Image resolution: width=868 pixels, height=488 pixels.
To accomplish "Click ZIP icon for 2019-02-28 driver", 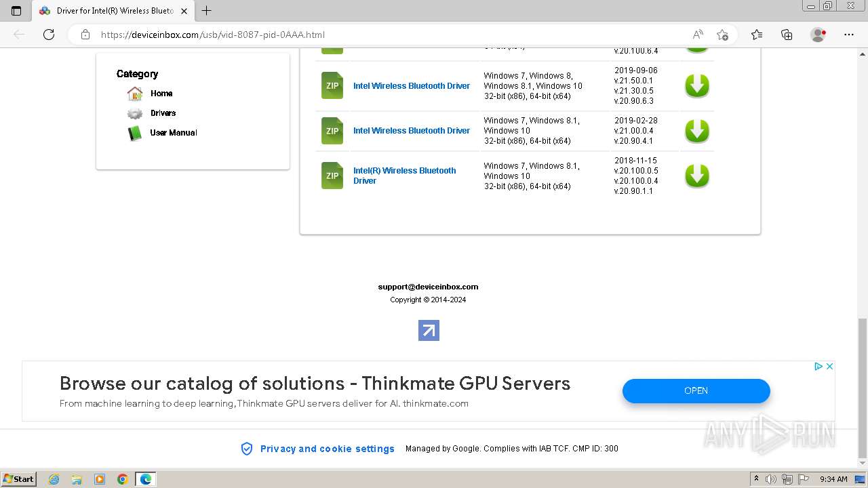I will pos(332,131).
